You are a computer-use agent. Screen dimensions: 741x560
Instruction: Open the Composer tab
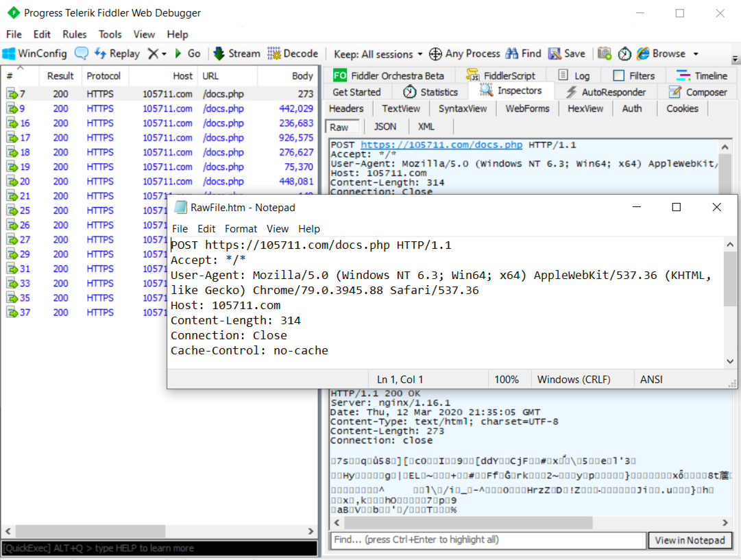point(699,92)
